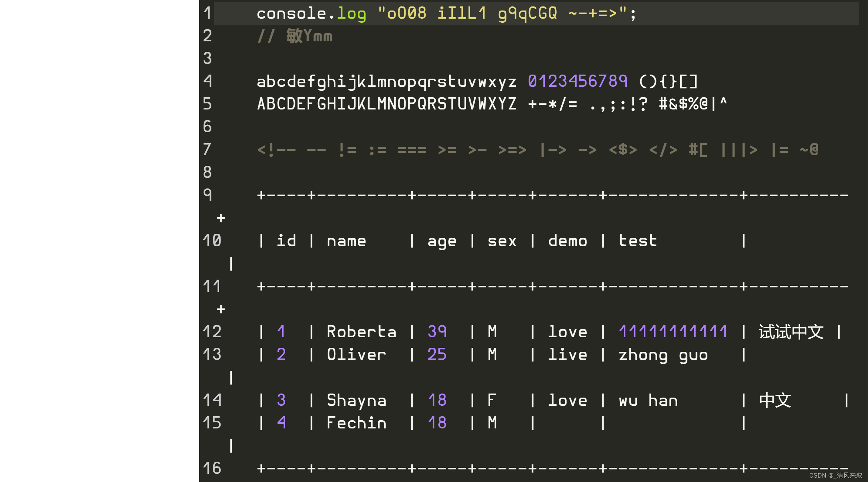Click the 'demo' table header
The image size is (868, 482).
tap(567, 241)
